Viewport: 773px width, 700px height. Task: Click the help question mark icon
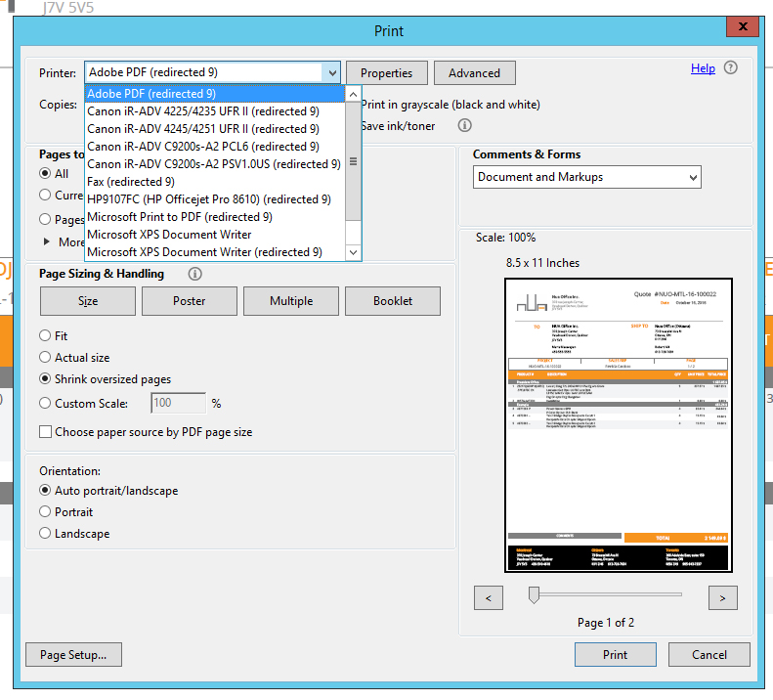[x=730, y=68]
